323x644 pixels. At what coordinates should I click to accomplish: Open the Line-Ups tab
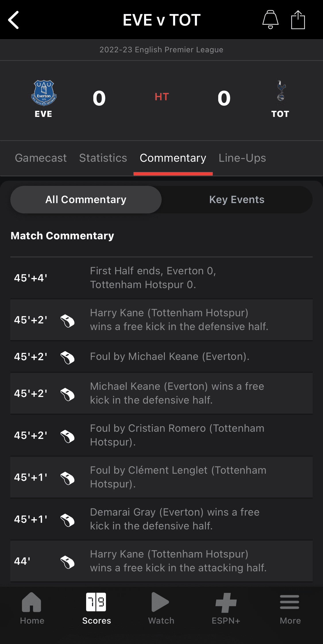point(242,158)
